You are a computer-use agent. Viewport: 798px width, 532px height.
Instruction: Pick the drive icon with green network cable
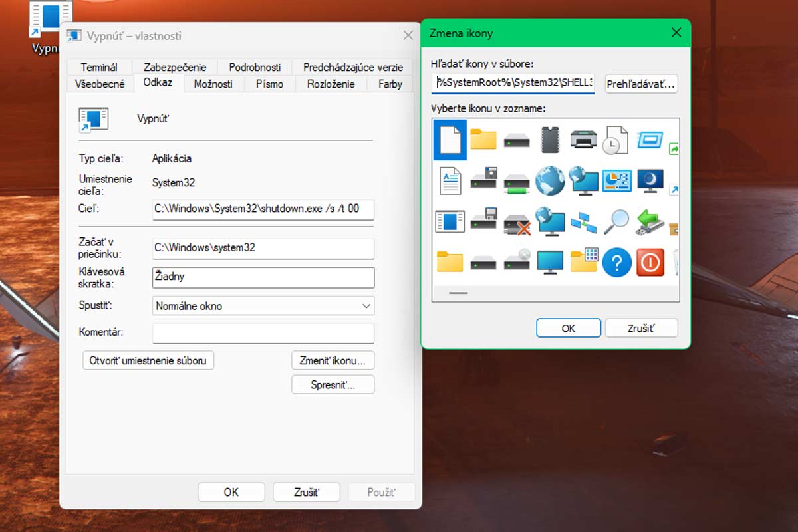tap(517, 183)
